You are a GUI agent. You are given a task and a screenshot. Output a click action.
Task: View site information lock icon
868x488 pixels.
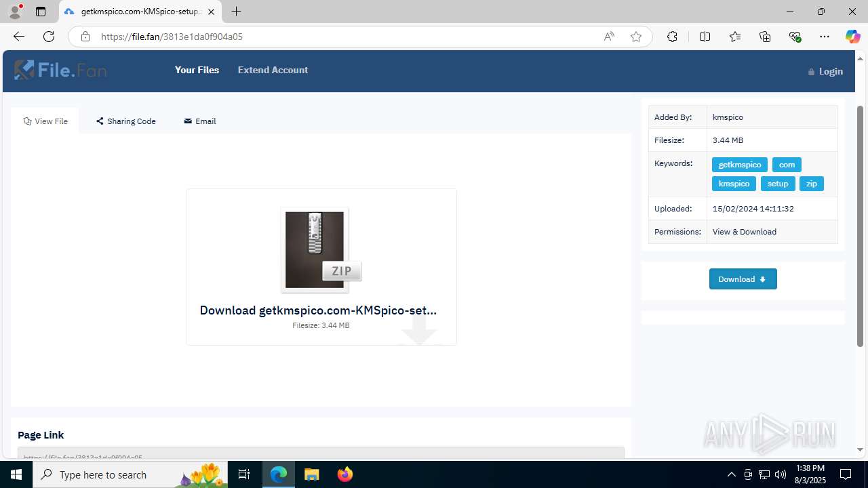click(85, 37)
